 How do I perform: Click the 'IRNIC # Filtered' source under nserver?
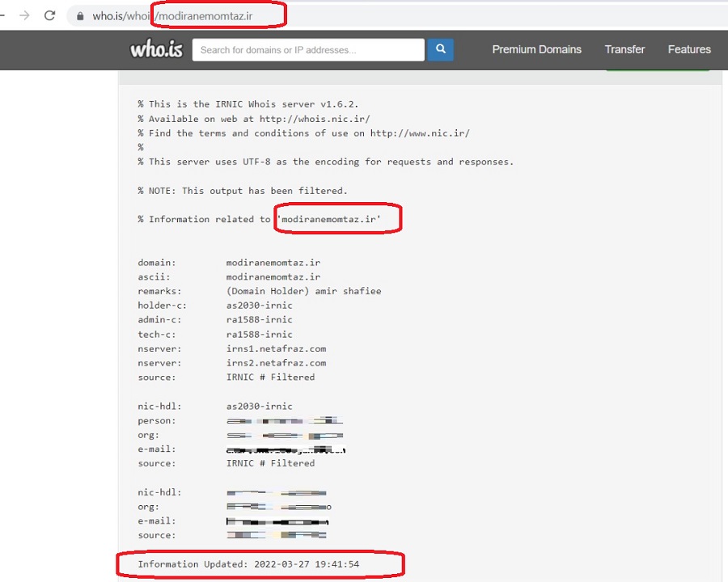click(x=270, y=377)
